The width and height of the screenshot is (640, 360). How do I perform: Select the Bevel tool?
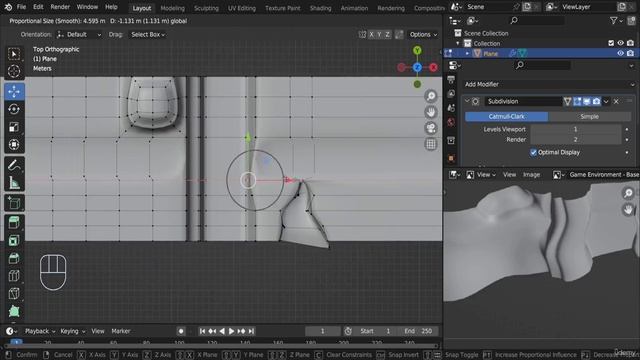[14, 258]
